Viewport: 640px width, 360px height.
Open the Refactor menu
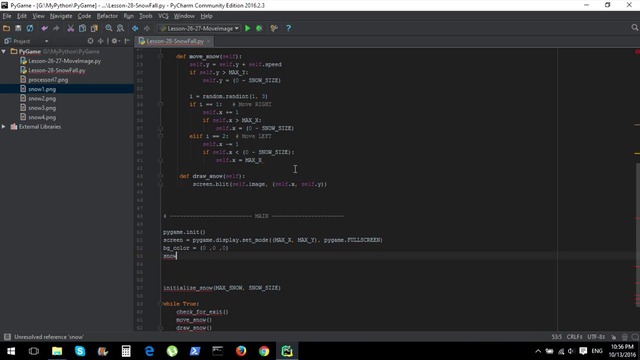tap(107, 16)
